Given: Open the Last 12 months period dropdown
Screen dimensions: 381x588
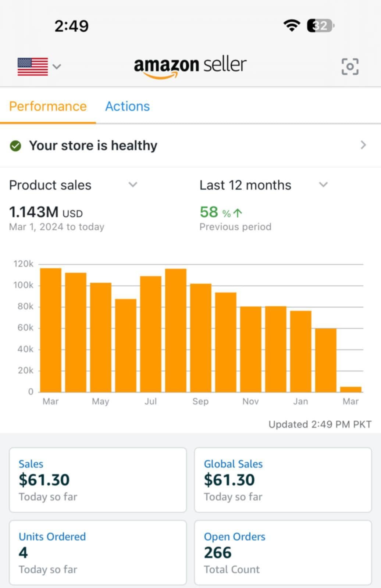Looking at the screenshot, I should (x=264, y=185).
